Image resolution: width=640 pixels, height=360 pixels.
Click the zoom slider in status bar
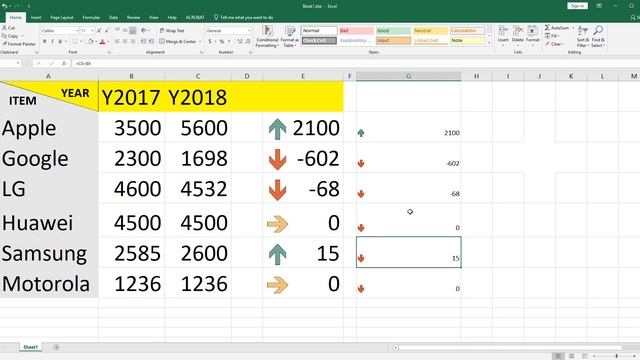[616, 356]
